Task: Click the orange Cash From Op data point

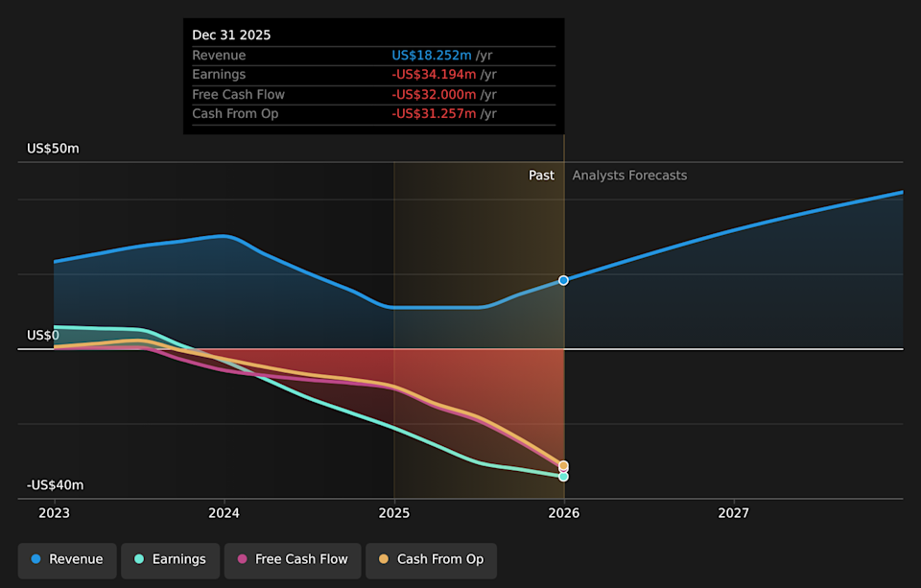Action: (x=563, y=465)
